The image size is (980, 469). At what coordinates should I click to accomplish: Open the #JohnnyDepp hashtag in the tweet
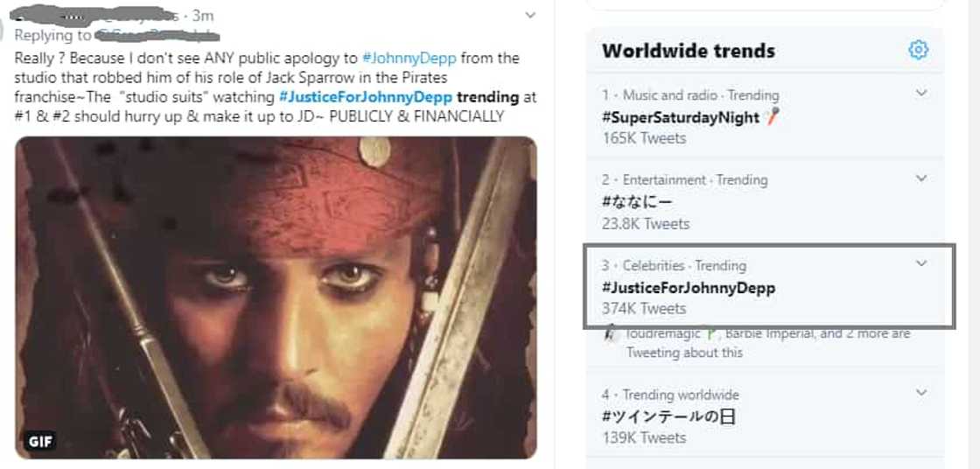[x=406, y=59]
